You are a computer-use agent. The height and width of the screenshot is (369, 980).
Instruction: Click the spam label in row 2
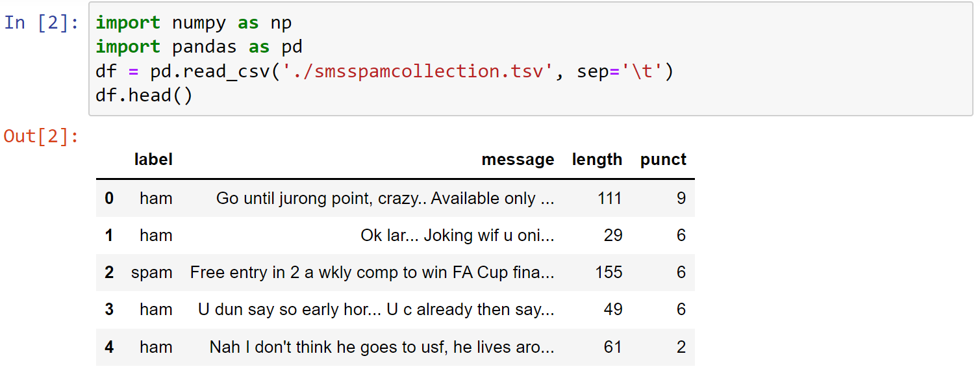[x=151, y=272]
